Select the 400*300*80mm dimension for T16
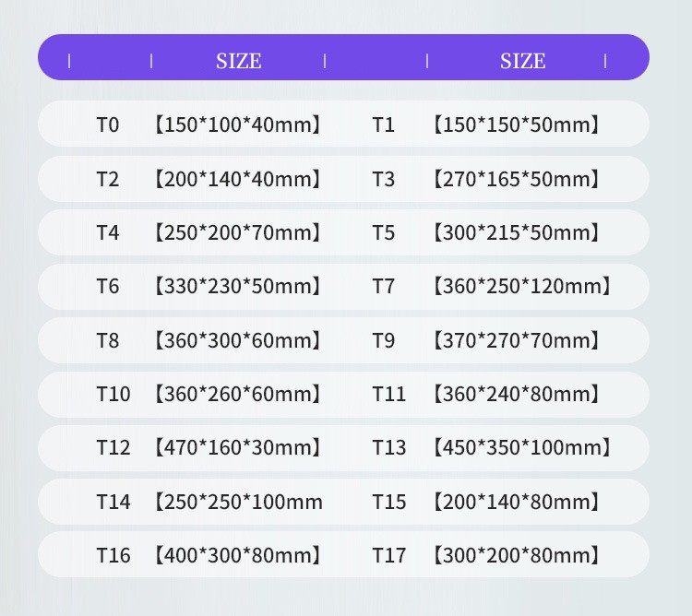The image size is (692, 616). point(237,556)
